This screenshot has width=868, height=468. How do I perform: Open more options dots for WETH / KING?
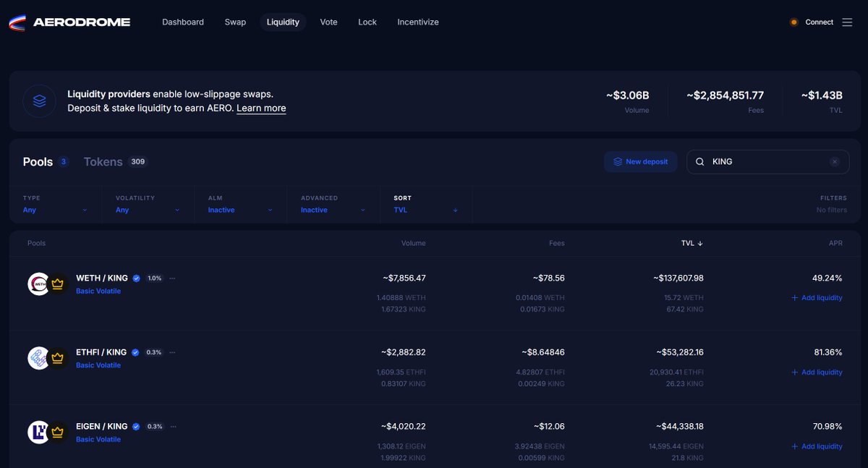click(x=172, y=278)
